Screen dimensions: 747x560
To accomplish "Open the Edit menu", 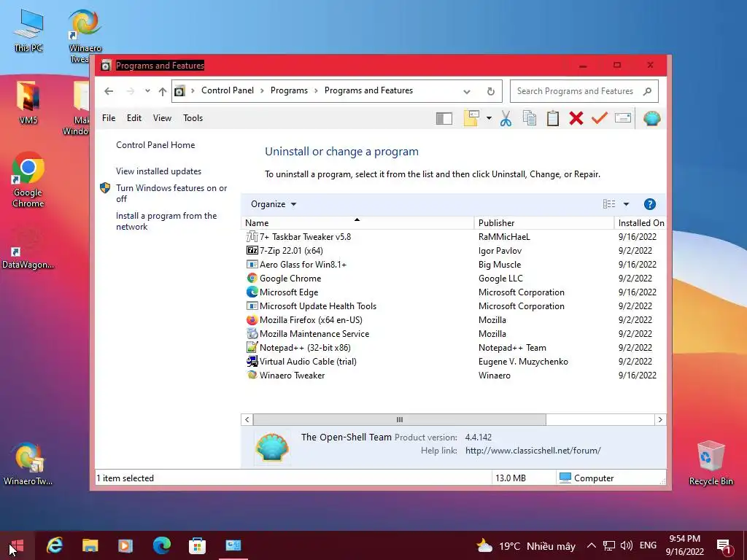I will click(134, 118).
